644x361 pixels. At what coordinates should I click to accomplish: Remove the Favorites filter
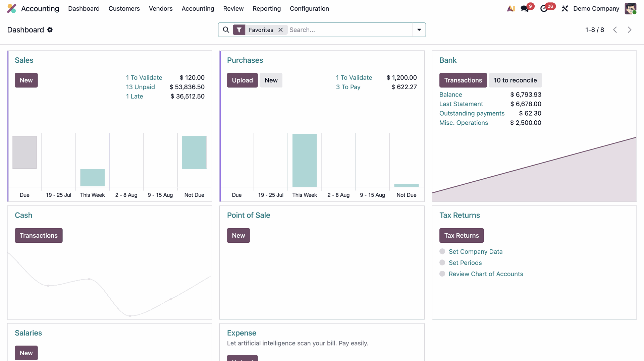click(281, 30)
